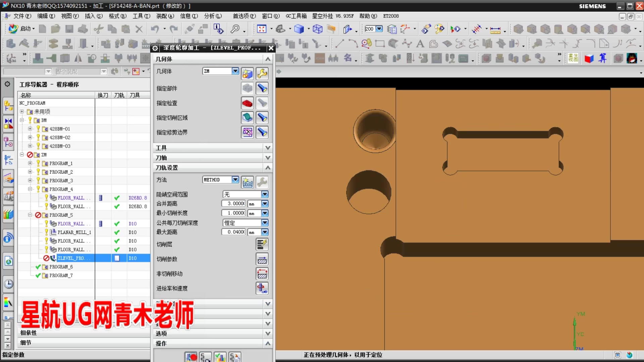
Task: Toggle the lightbulb next to 428BM-02
Action: (x=38, y=137)
